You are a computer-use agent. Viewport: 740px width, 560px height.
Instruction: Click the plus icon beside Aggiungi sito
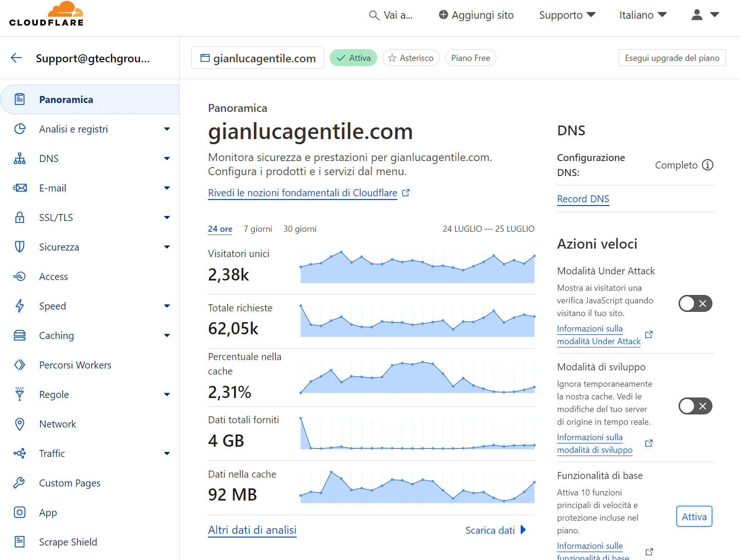click(443, 15)
